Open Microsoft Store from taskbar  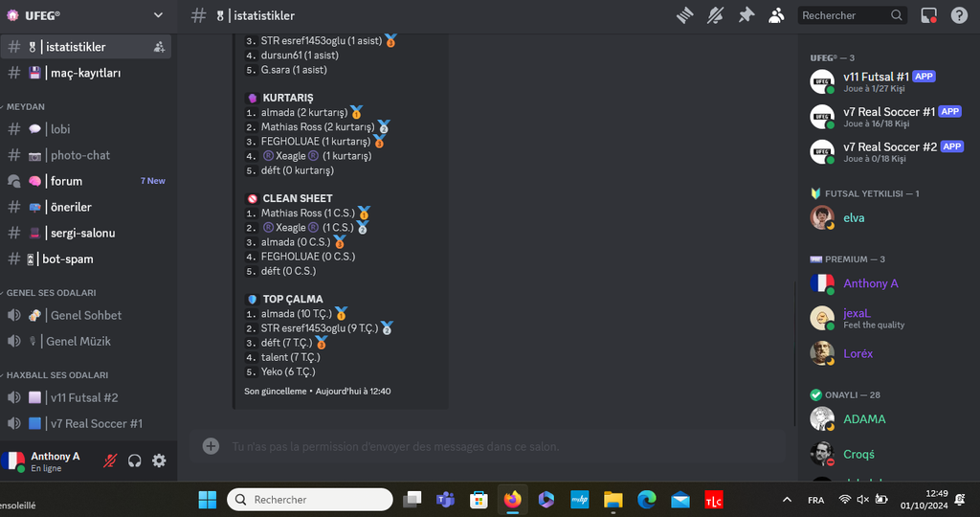(x=479, y=500)
